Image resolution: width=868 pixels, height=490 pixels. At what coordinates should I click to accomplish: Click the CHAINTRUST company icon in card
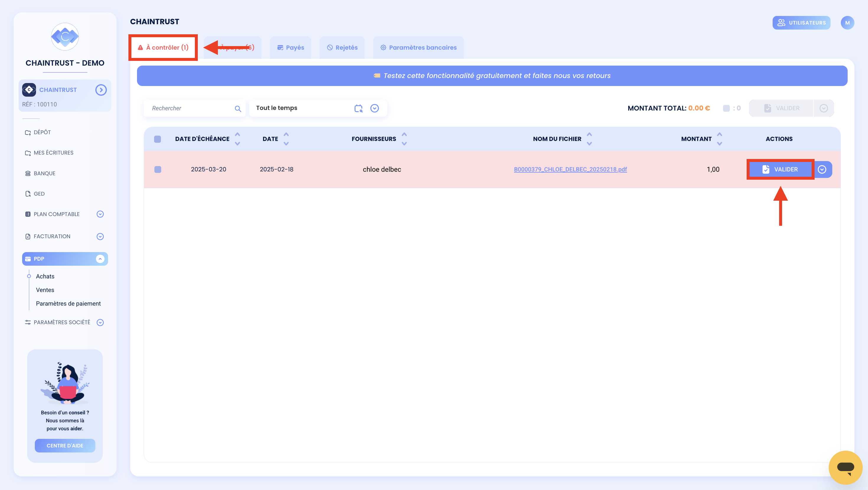29,90
